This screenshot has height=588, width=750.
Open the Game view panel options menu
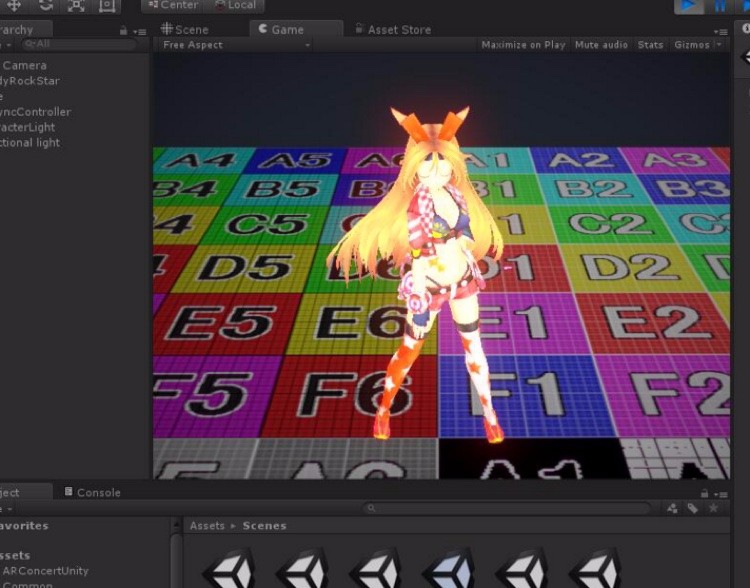[721, 32]
